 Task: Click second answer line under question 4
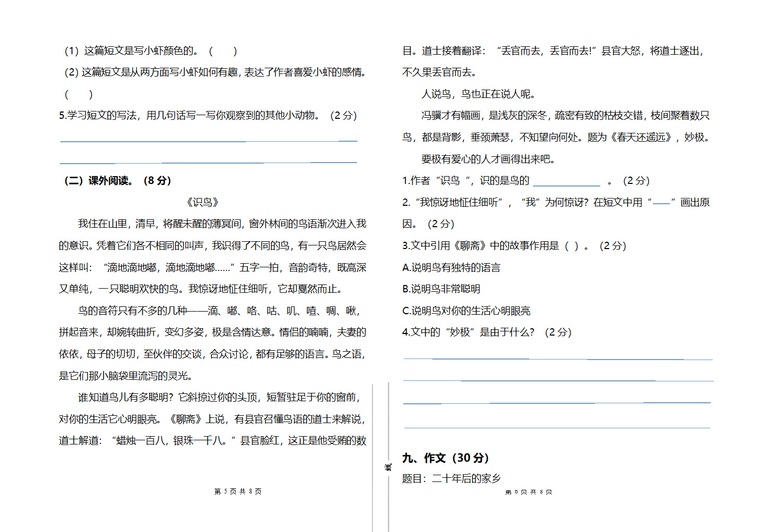point(558,381)
